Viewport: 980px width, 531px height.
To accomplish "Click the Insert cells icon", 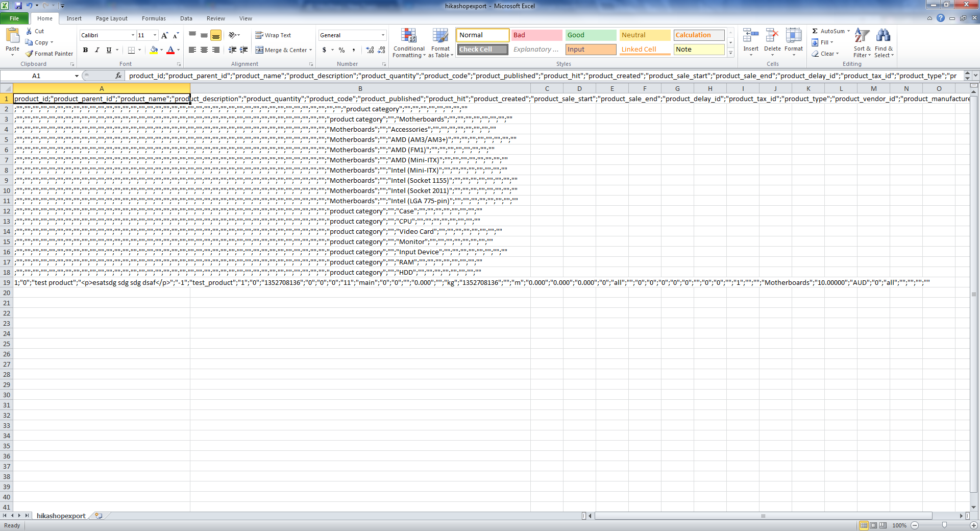I will (x=751, y=36).
